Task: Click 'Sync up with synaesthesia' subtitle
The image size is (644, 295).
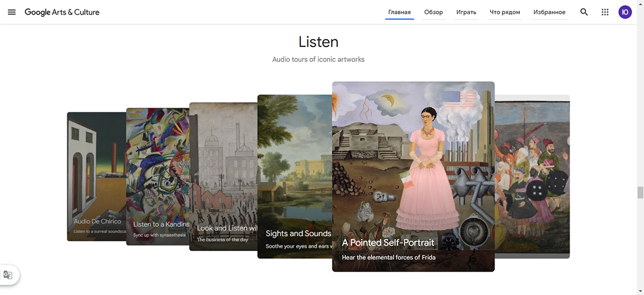Action: pyautogui.click(x=159, y=235)
